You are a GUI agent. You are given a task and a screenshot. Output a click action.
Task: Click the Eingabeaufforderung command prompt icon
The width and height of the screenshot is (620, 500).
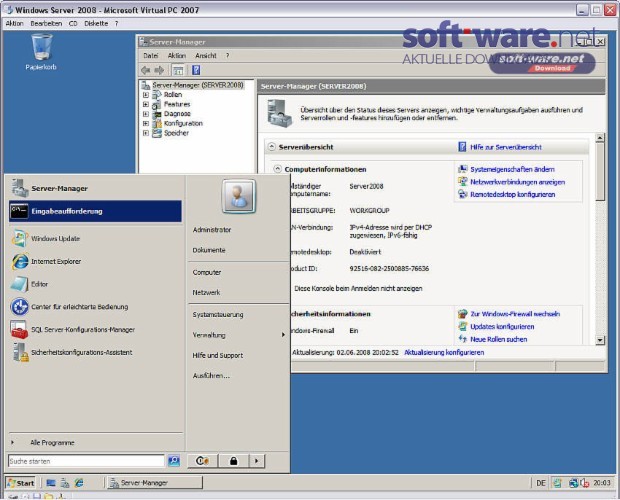click(19, 211)
